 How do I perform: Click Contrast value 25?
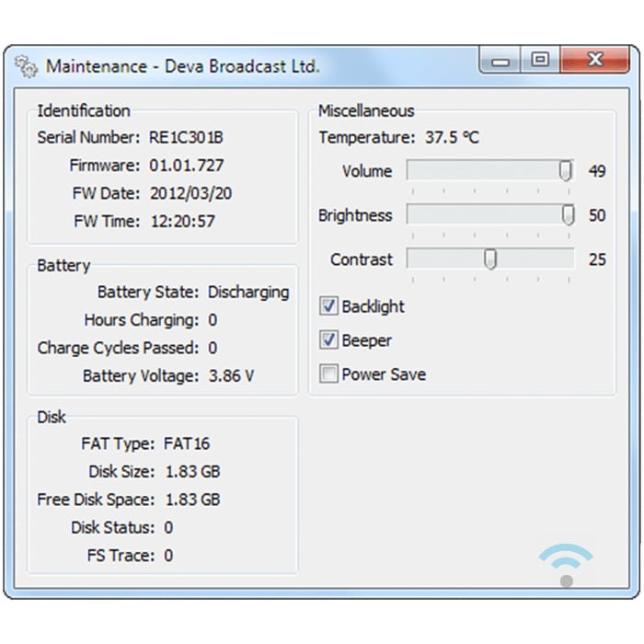click(597, 259)
